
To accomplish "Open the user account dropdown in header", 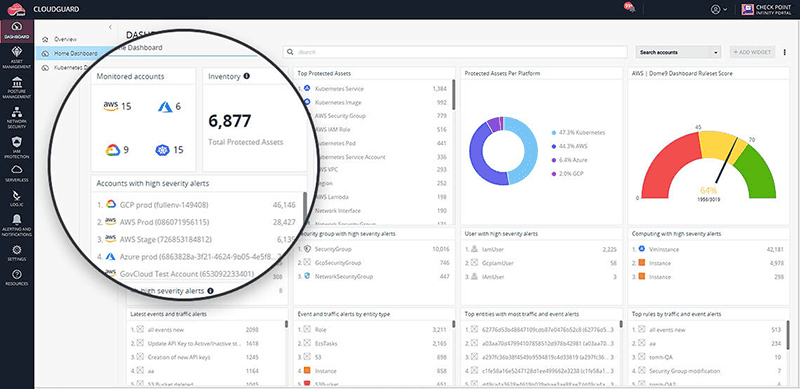I will 719,9.
